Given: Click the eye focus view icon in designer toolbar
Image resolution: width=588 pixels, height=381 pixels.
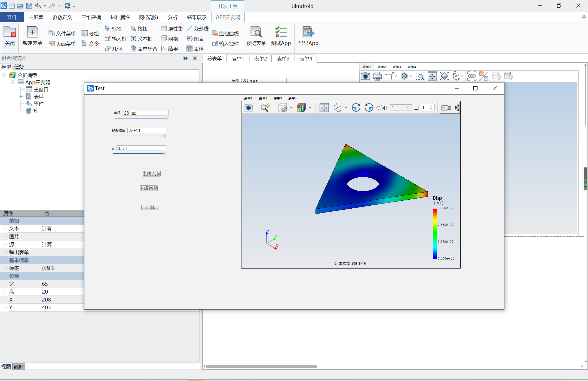Looking at the screenshot, I should click(471, 76).
